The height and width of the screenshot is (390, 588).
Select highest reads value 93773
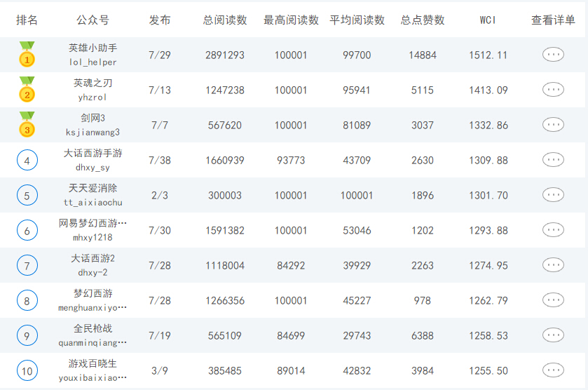[291, 161]
